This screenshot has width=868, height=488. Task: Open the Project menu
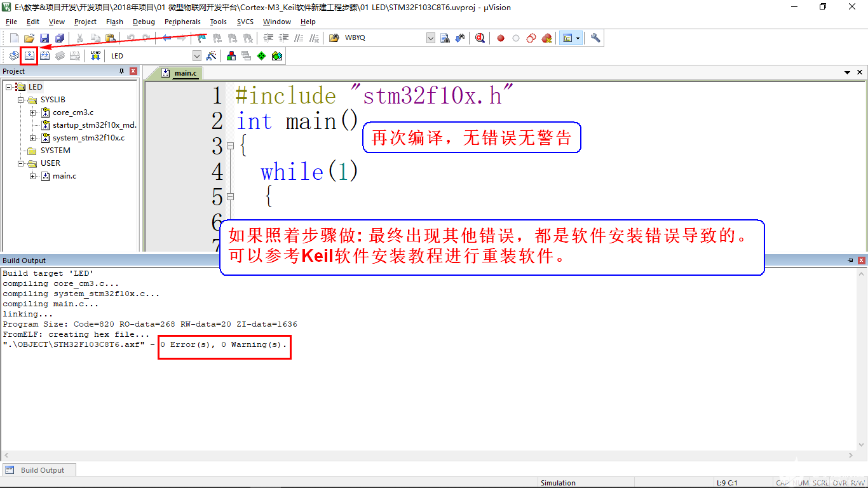[85, 22]
